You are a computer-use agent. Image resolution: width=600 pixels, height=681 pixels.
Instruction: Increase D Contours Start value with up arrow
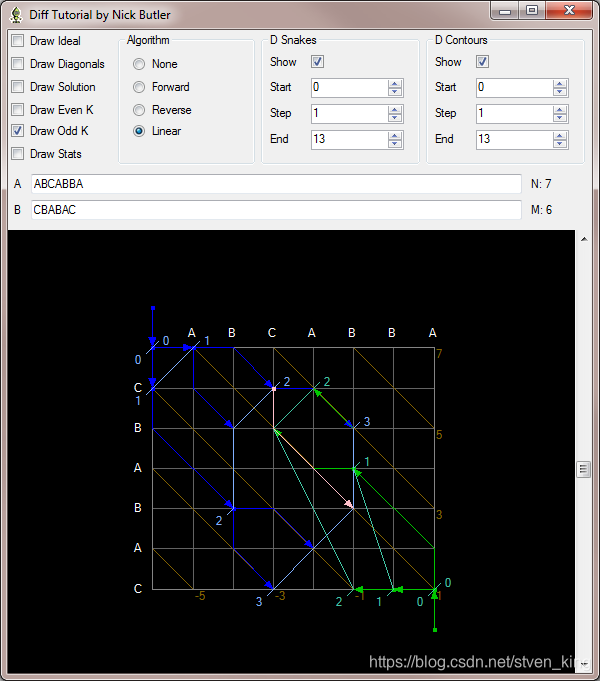[560, 84]
